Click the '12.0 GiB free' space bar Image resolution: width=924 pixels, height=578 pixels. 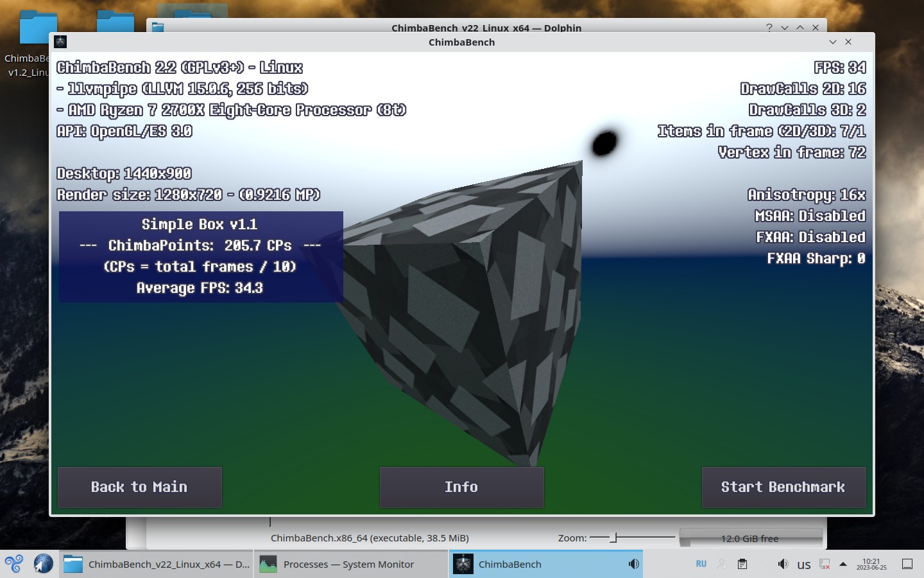pyautogui.click(x=751, y=538)
